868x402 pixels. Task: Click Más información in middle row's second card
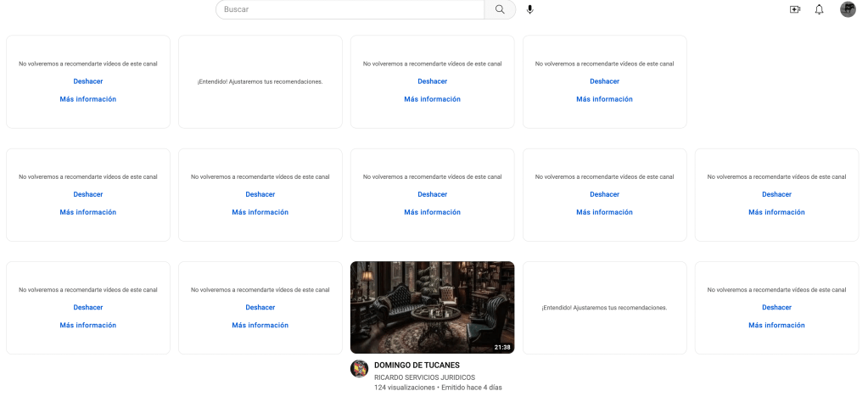(260, 212)
